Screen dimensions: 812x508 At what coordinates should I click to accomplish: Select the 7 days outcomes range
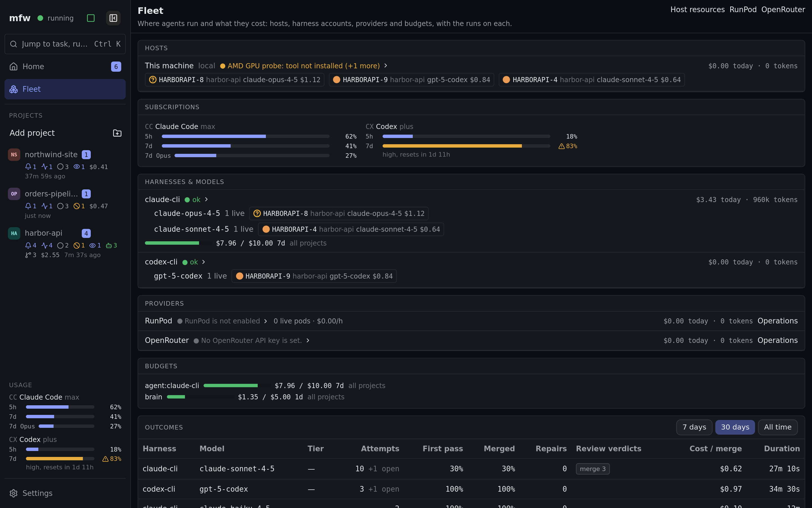click(694, 427)
